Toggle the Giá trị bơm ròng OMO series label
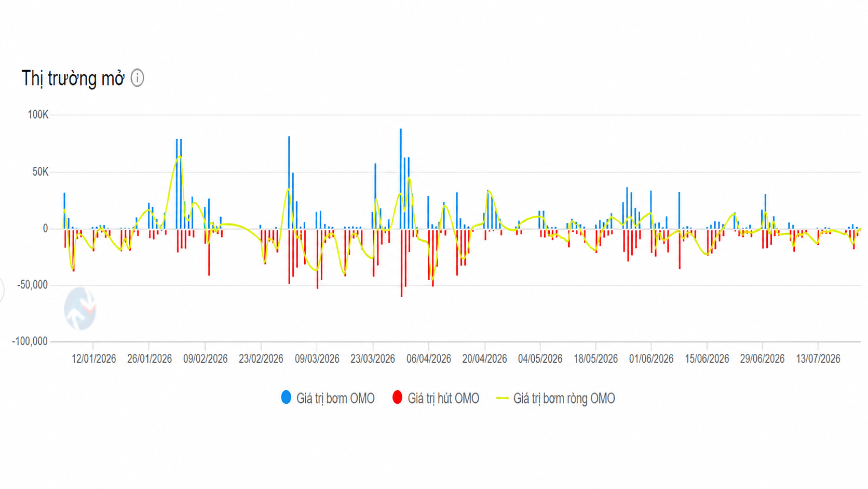 (x=564, y=399)
